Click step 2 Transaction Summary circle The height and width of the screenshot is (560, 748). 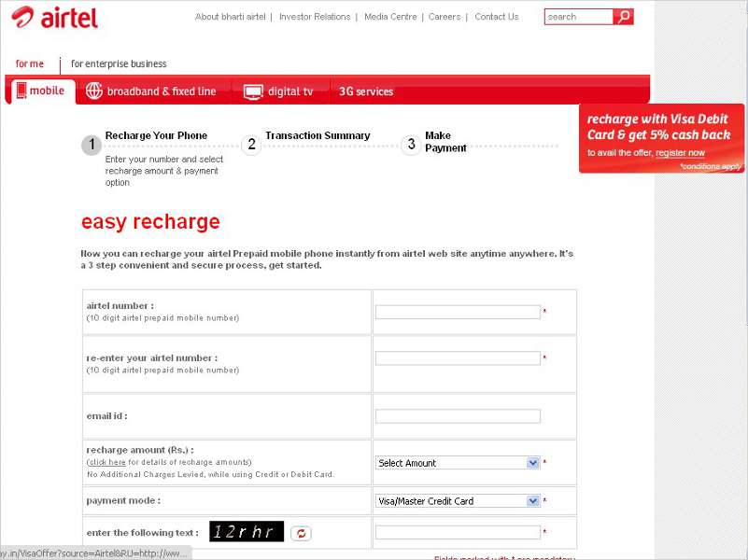251,145
